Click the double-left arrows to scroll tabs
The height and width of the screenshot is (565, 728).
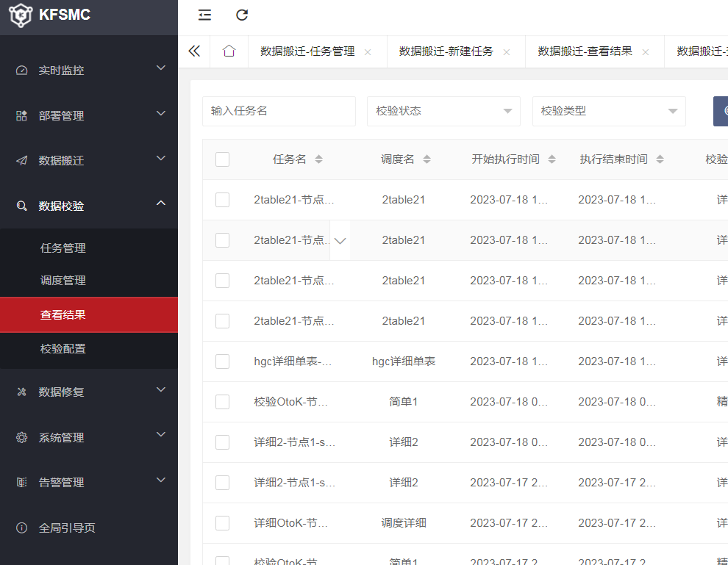(193, 51)
